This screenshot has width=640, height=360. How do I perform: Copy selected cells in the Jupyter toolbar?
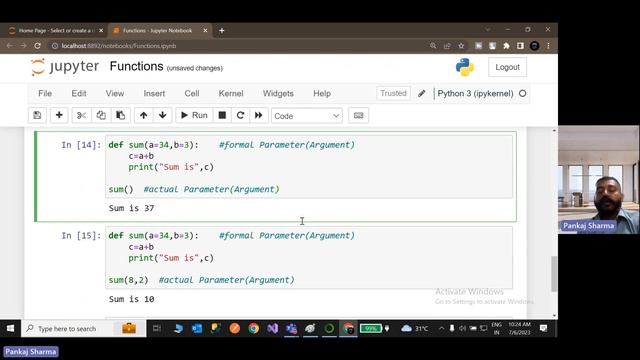tap(101, 116)
